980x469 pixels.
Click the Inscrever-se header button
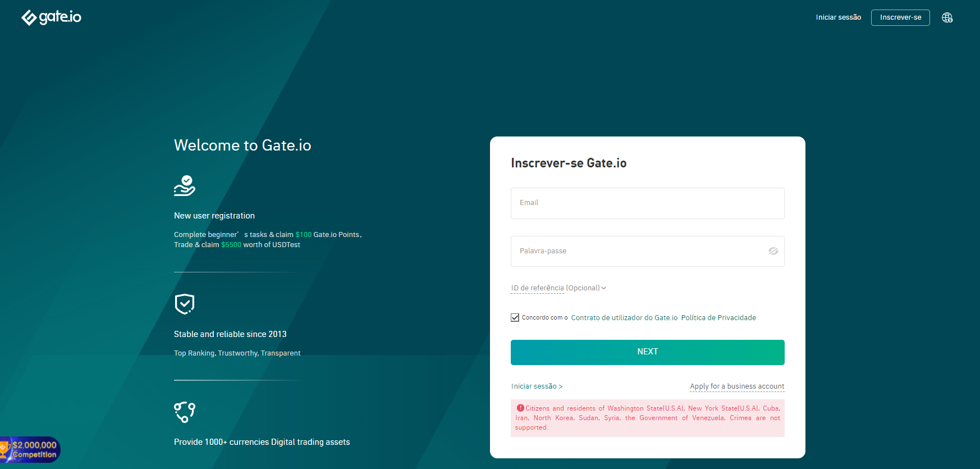pos(900,17)
